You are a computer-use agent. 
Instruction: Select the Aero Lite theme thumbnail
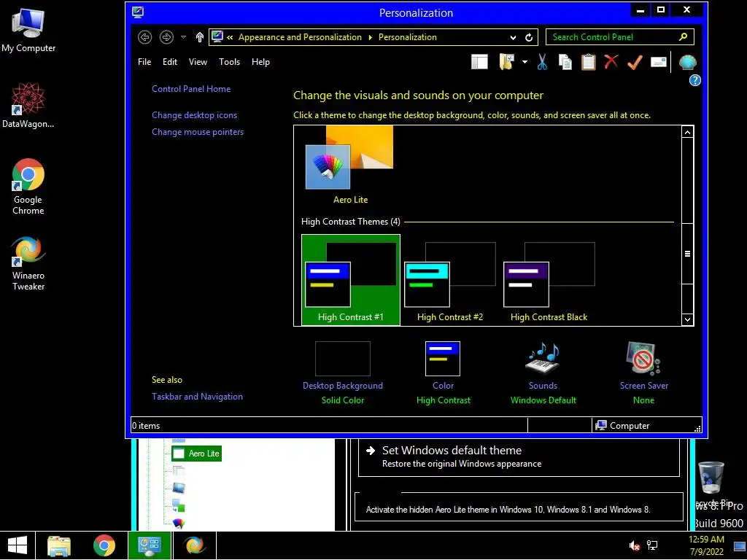pyautogui.click(x=350, y=165)
